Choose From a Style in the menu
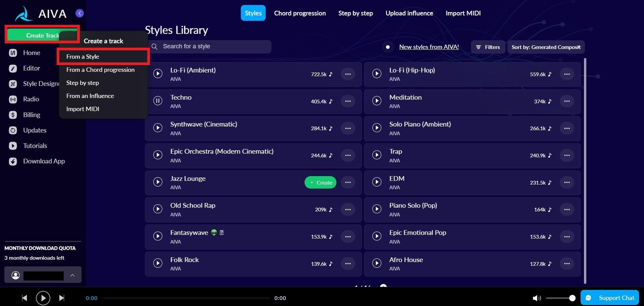The width and height of the screenshot is (644, 306). (x=103, y=57)
